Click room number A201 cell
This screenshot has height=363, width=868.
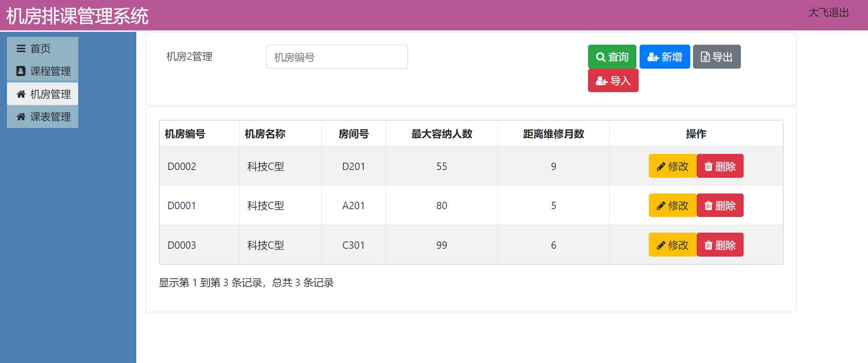[354, 205]
